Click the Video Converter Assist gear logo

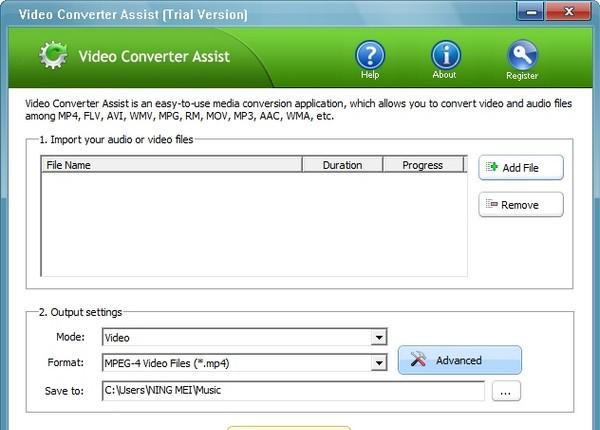tap(53, 55)
